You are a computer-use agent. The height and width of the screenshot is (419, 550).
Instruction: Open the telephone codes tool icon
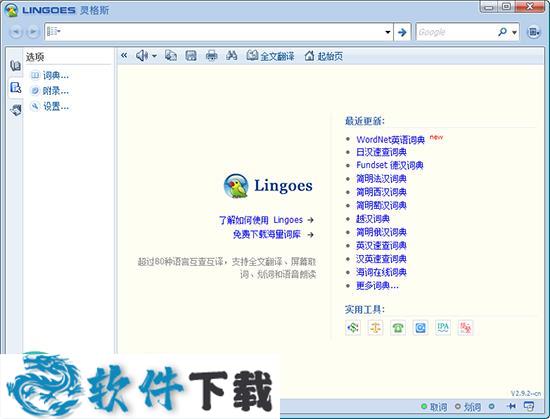tap(398, 328)
